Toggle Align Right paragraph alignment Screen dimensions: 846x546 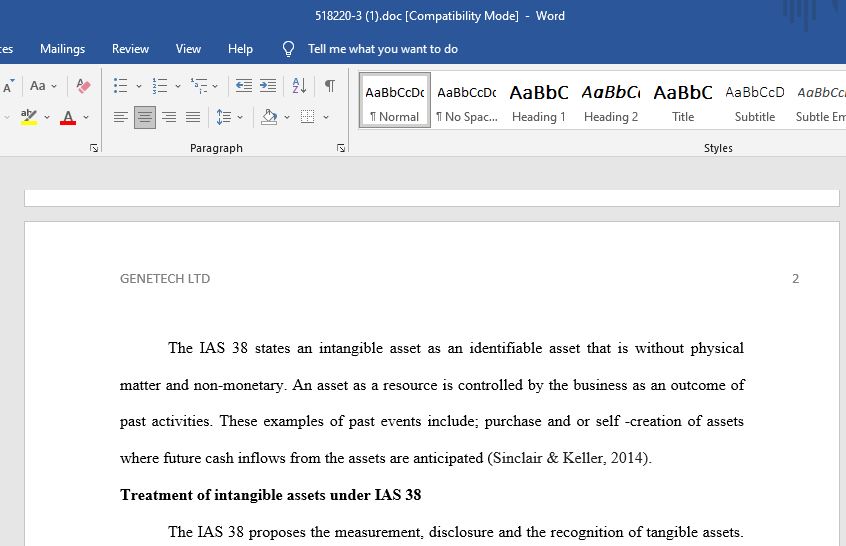pos(169,117)
